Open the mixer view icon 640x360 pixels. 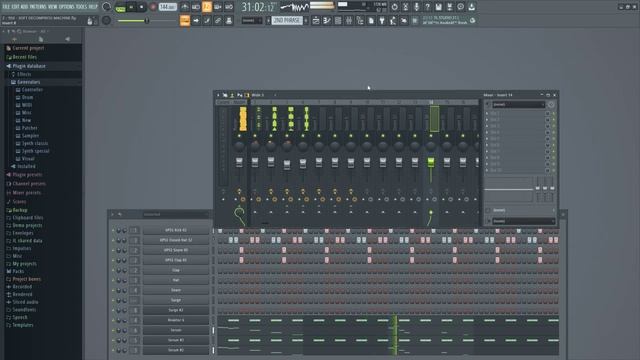pos(349,20)
